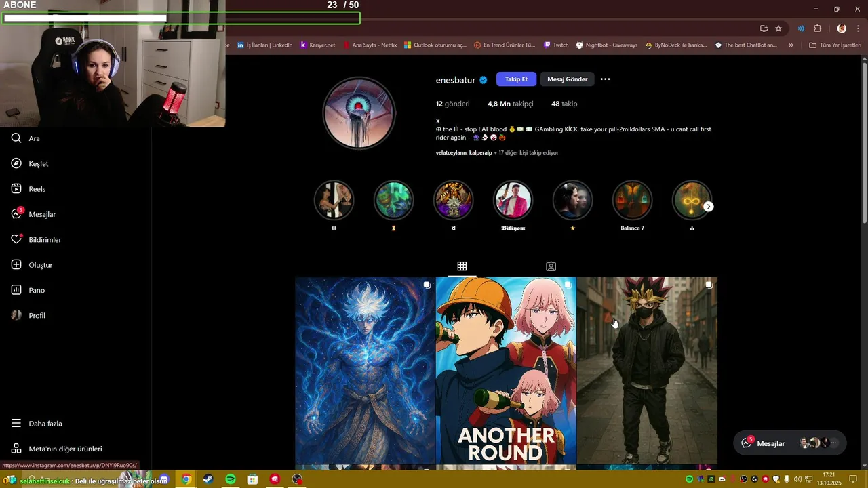
Task: Open Tüm Yer İşaretleri folder
Action: pos(835,45)
